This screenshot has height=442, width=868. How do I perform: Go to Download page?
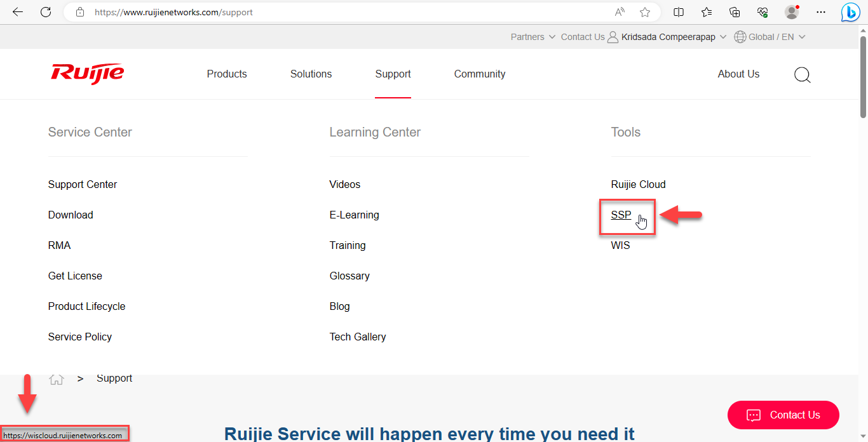pos(71,215)
